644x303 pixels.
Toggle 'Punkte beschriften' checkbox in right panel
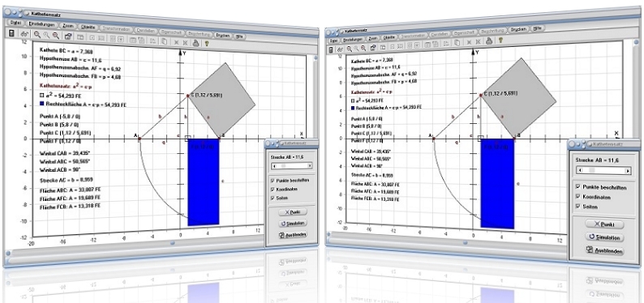click(x=577, y=187)
